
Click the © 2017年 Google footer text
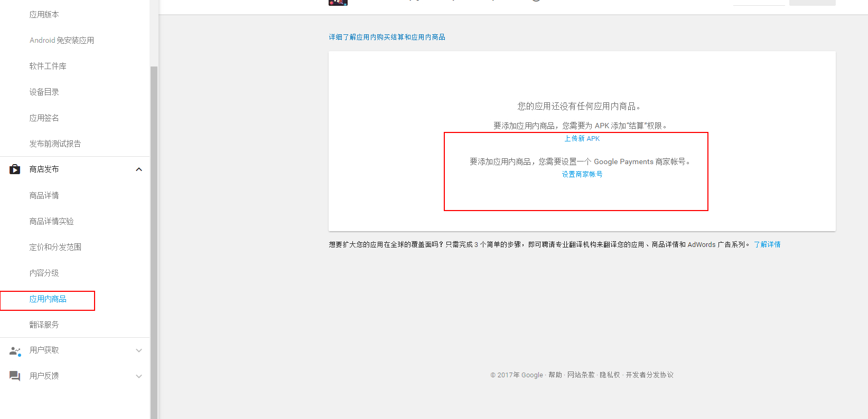pos(517,375)
